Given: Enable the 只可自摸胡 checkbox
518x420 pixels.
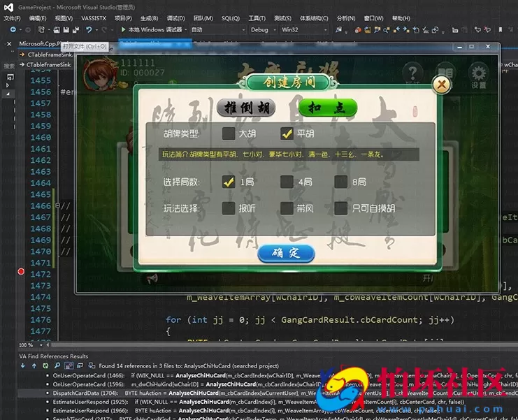Looking at the screenshot, I should (x=340, y=208).
